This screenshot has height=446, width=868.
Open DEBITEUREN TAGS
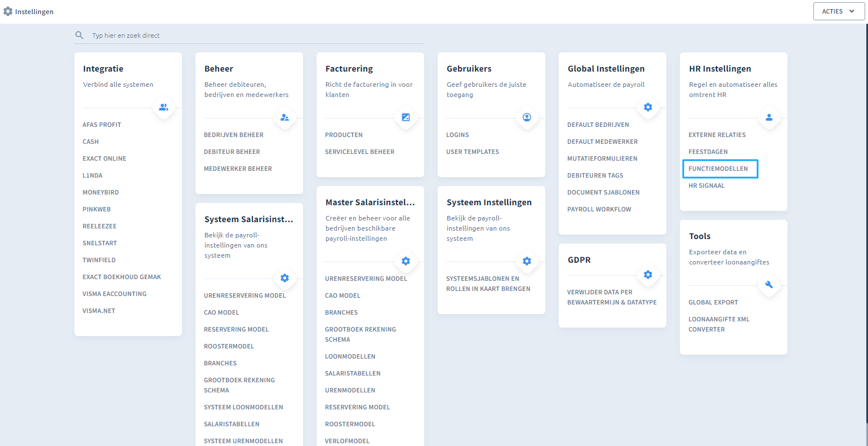coord(595,175)
